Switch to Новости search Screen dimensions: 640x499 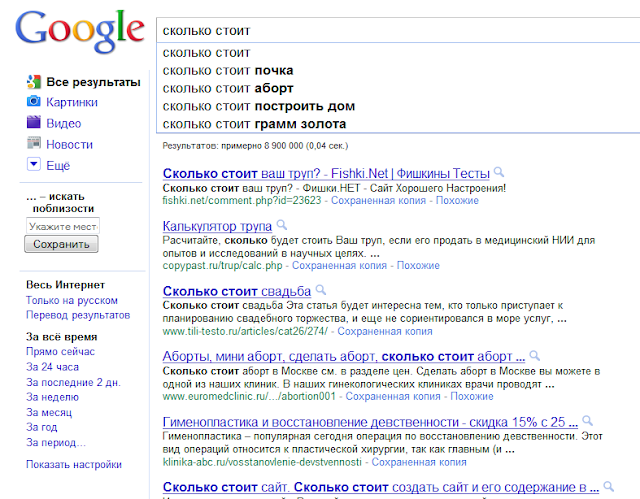[69, 144]
